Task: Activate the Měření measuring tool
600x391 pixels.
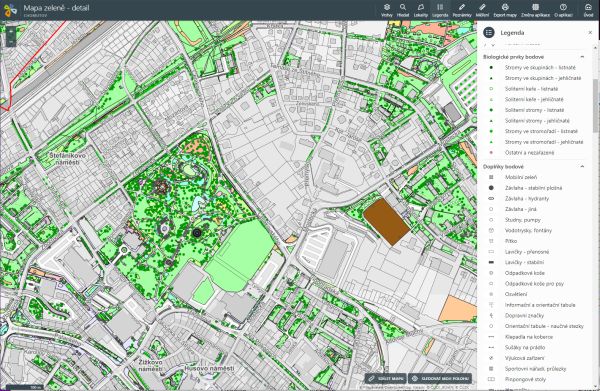Action: [482, 10]
